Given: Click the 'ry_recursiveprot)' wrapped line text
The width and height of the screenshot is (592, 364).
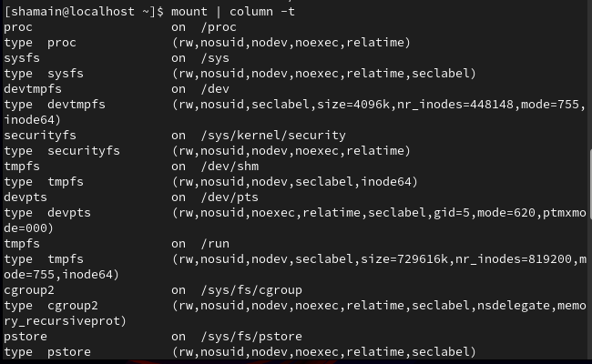Looking at the screenshot, I should [x=65, y=321].
